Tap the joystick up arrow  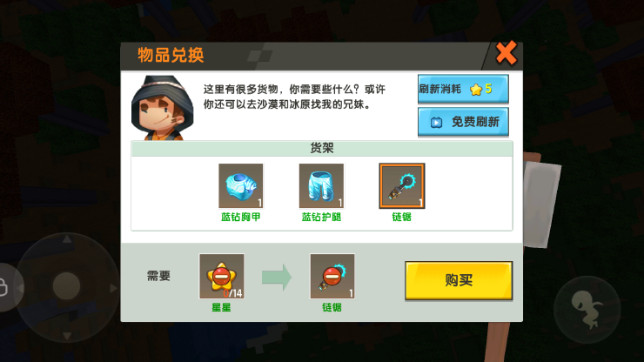click(67, 238)
